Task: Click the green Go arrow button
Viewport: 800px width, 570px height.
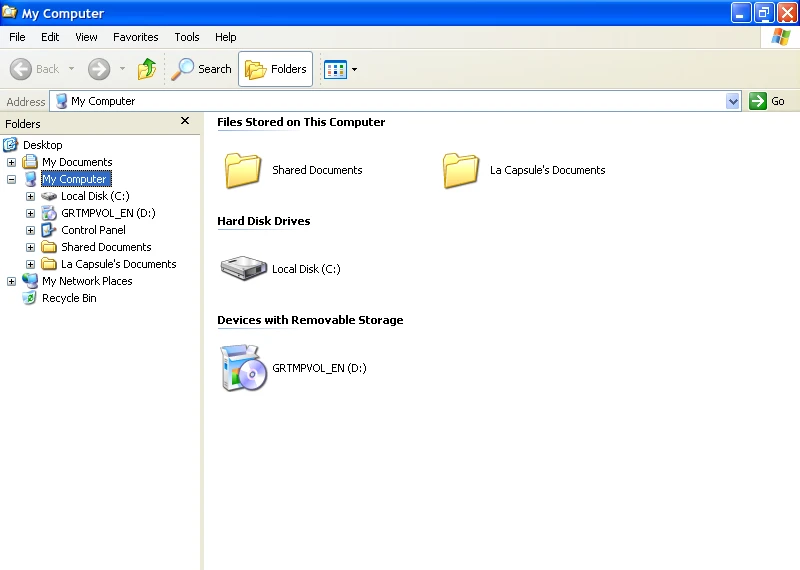Action: pos(758,101)
